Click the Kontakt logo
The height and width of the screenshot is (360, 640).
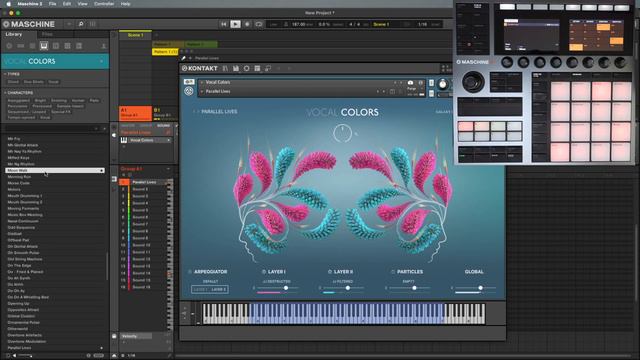pos(200,68)
